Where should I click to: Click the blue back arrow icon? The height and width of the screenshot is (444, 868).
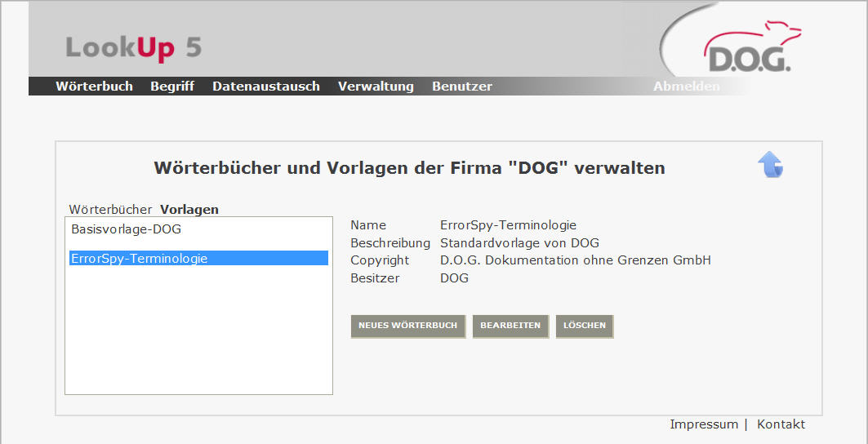[x=771, y=165]
